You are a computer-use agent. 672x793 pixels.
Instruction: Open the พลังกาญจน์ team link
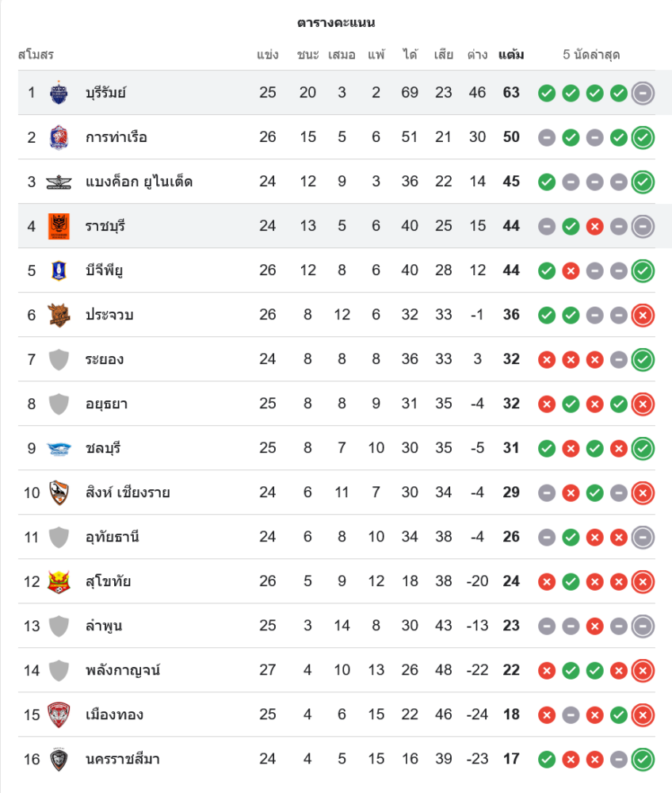(x=123, y=670)
